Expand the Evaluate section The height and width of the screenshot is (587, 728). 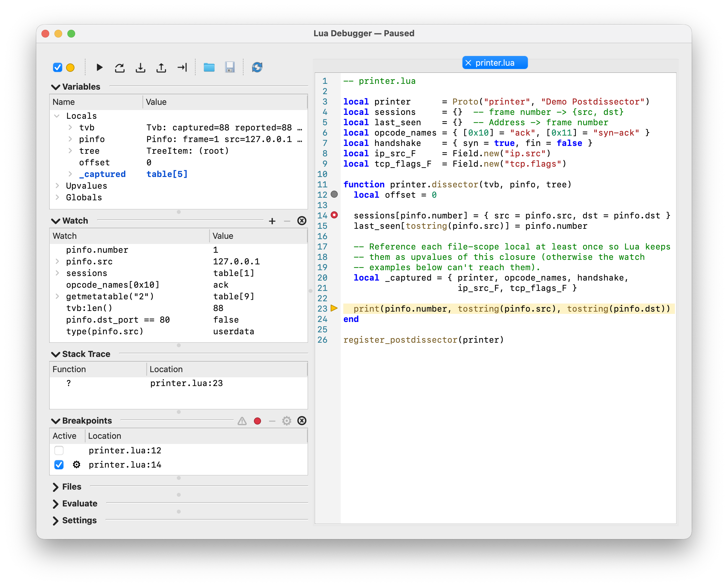point(55,504)
